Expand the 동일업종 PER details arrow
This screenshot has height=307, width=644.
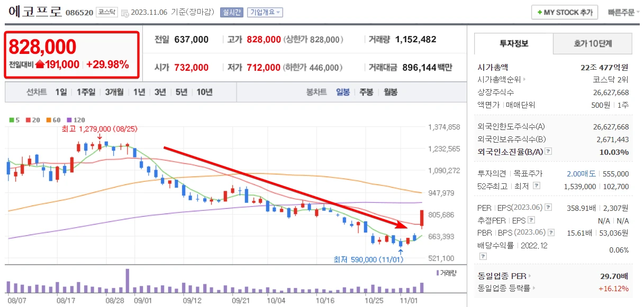tap(530, 276)
